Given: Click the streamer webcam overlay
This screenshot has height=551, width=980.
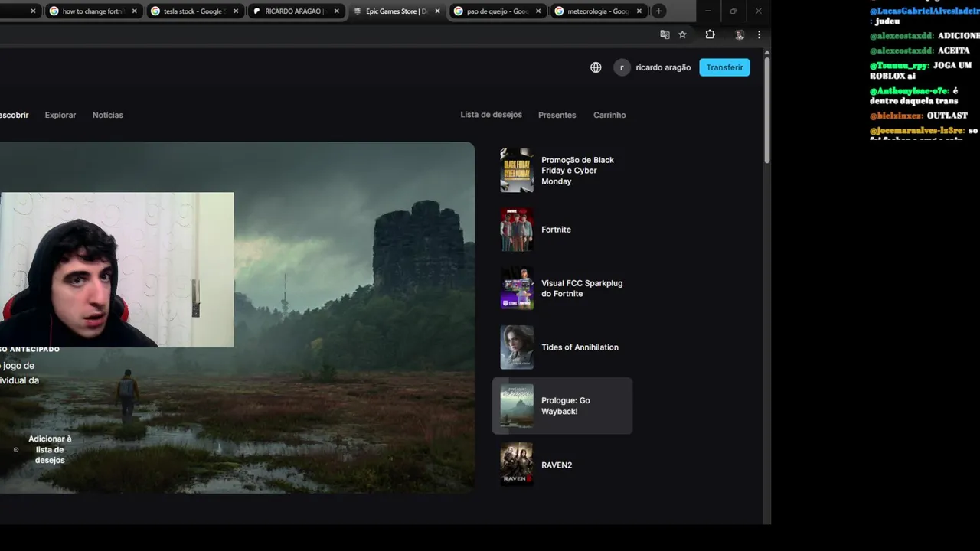Looking at the screenshot, I should pos(116,270).
